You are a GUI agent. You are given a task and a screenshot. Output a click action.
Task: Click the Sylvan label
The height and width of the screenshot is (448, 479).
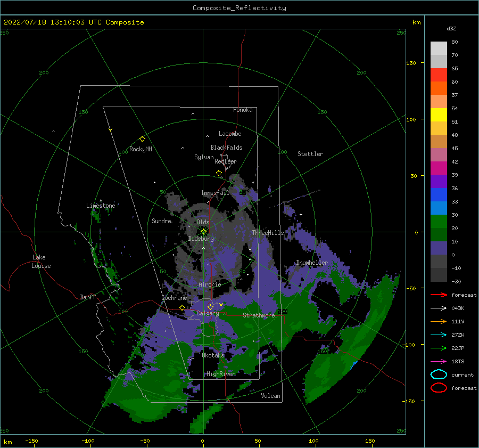coord(204,157)
